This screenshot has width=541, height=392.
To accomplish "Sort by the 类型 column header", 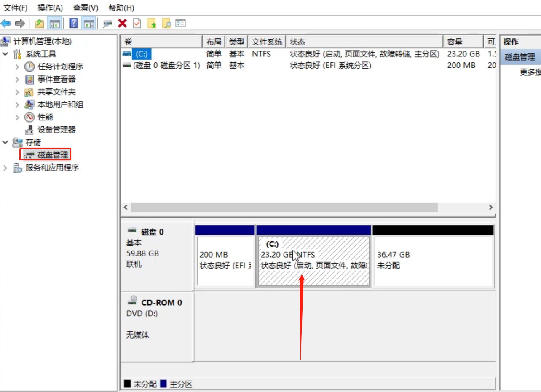I will pyautogui.click(x=237, y=42).
